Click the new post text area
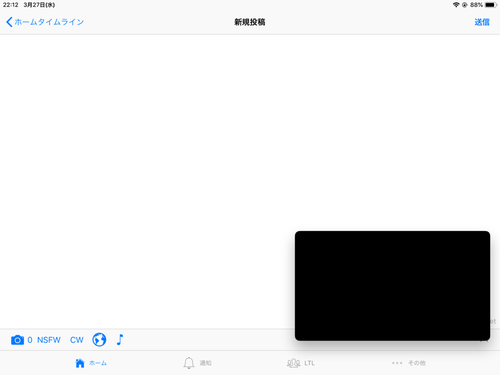Screen dimensions: 500x375 point(250,182)
